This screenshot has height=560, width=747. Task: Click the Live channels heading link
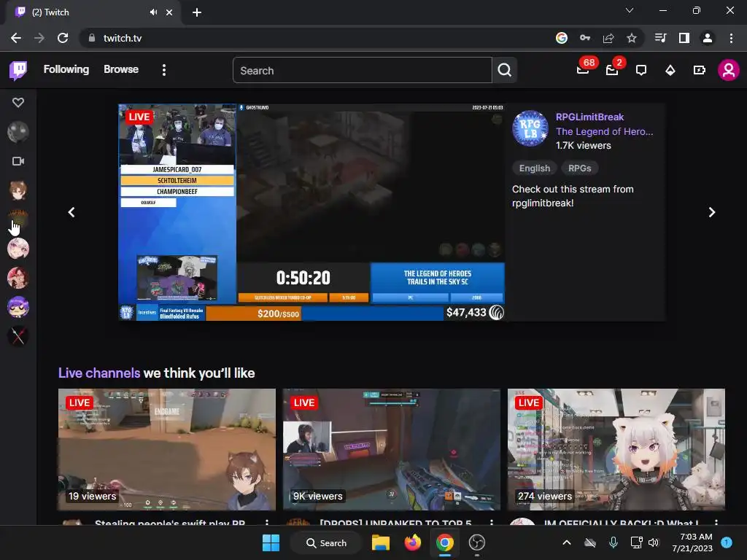[99, 373]
